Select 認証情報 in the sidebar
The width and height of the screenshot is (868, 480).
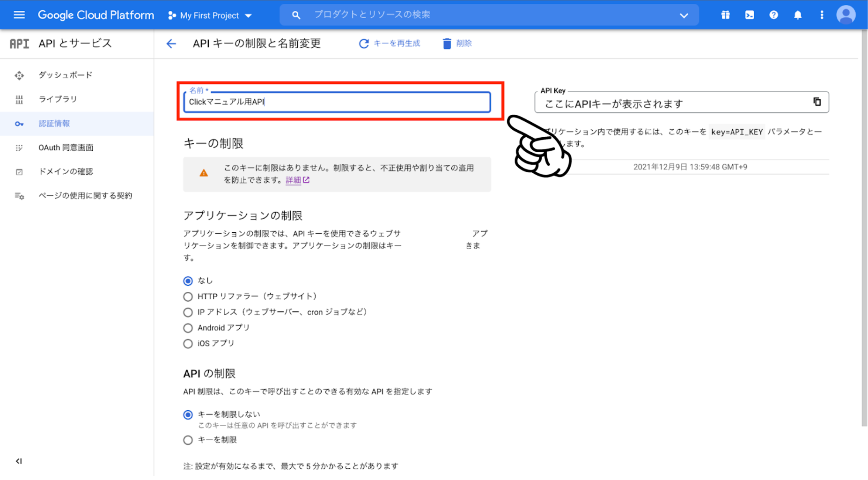[77, 124]
